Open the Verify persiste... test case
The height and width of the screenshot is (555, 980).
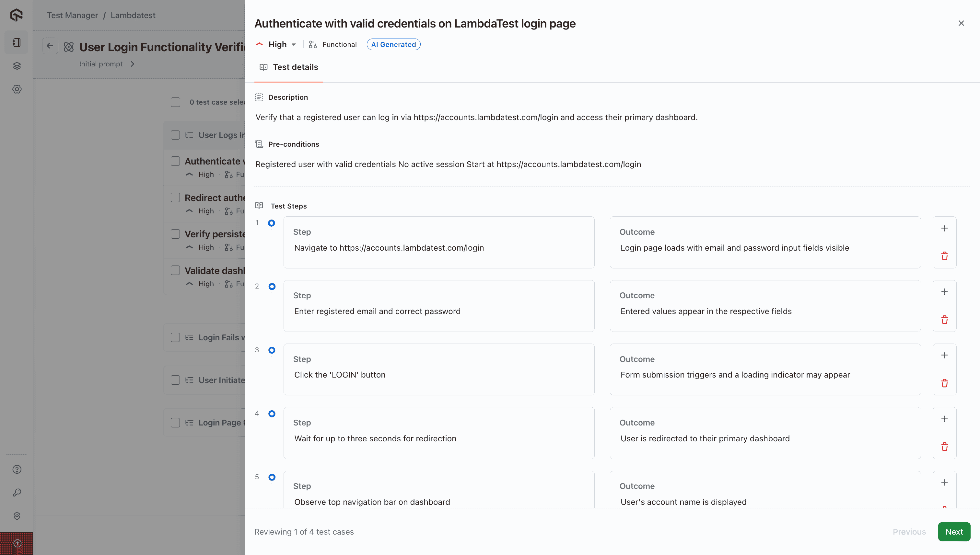(x=215, y=234)
